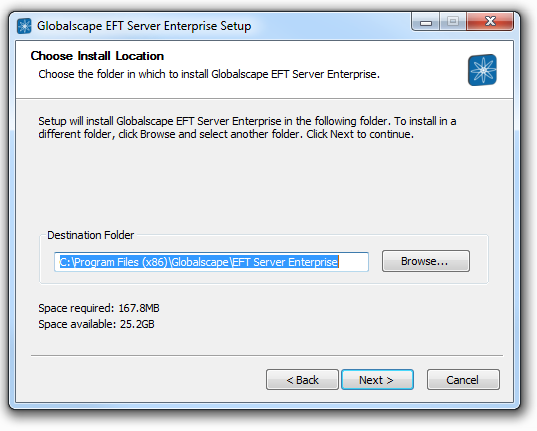
Task: Click inside the destination folder path field
Action: [211, 262]
